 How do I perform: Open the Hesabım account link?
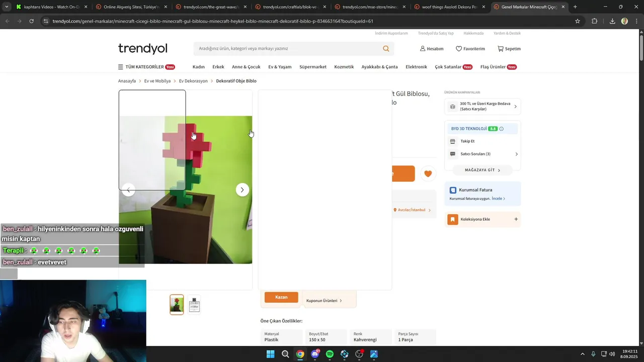432,49
